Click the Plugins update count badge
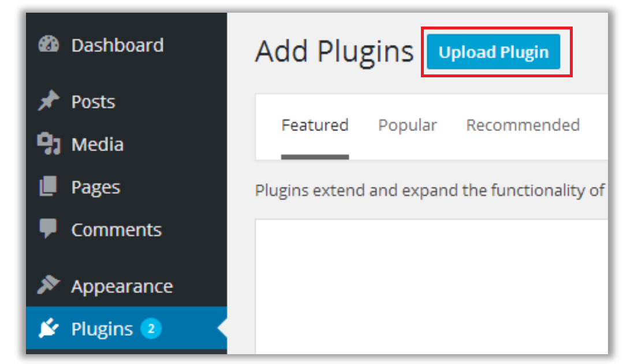The width and height of the screenshot is (638, 364). [151, 329]
